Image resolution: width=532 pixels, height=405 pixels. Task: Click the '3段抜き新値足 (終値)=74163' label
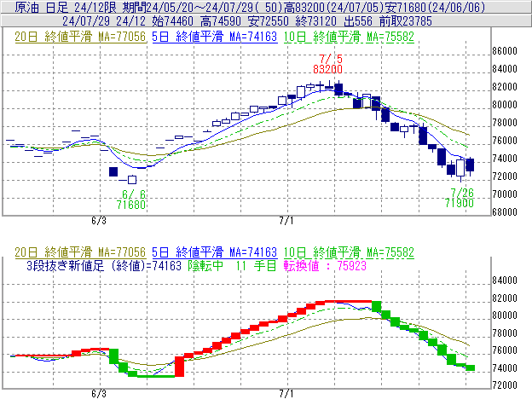pyautogui.click(x=104, y=265)
